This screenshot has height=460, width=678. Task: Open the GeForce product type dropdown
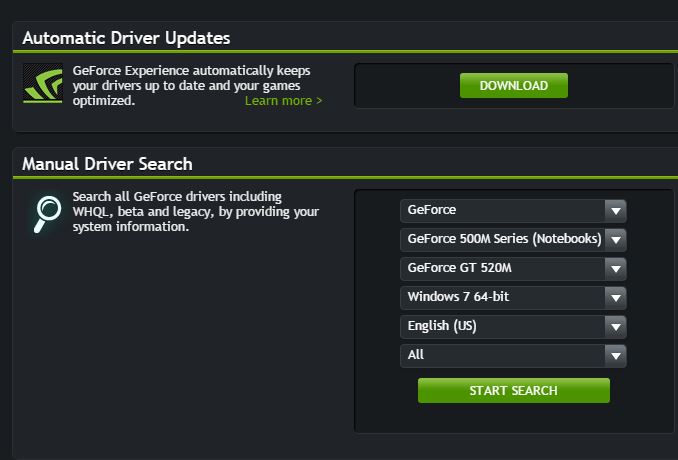coord(503,210)
